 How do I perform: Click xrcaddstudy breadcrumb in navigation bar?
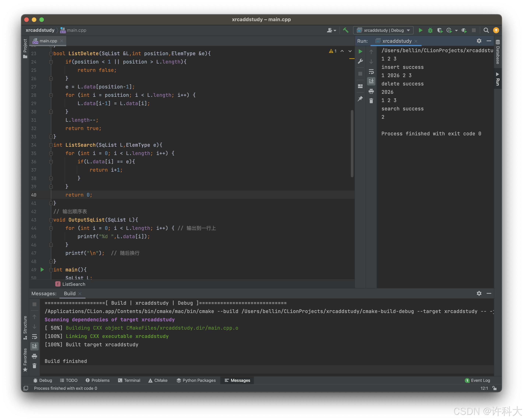coord(40,30)
